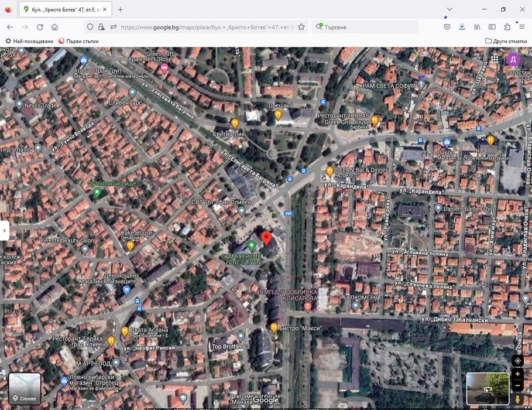
Task: Click the red location pin marker
Action: click(266, 238)
